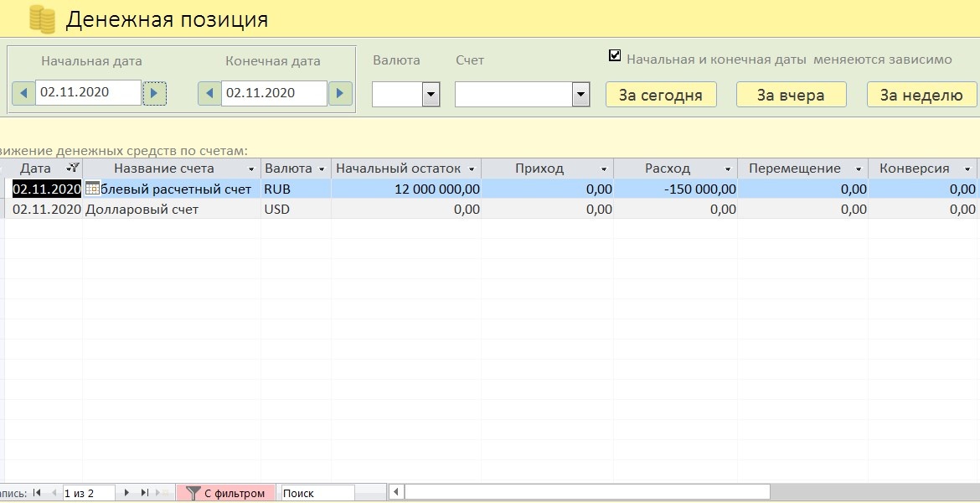Screen dimensions: 980x503
Task: Click the Приход column header
Action: pyautogui.click(x=548, y=169)
